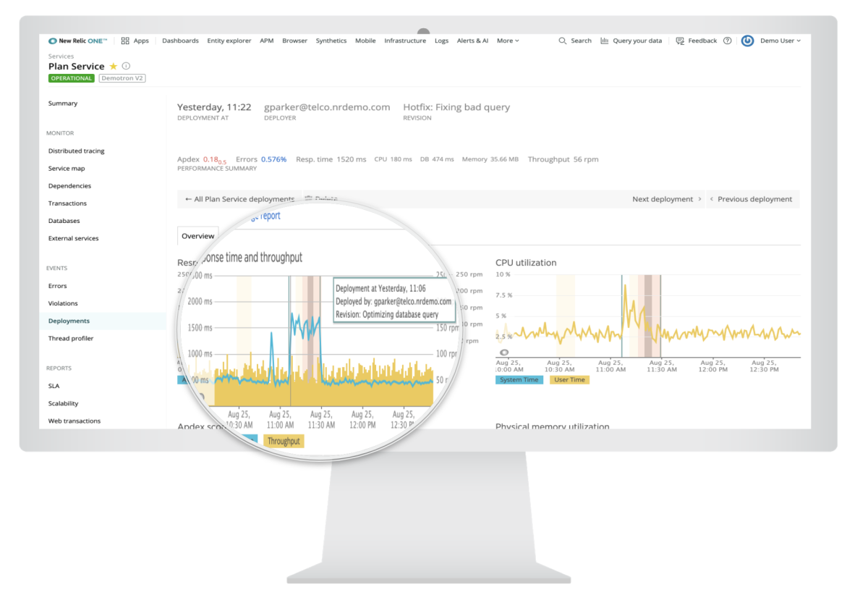Open Dashboards from the top navigation
Image resolution: width=868 pixels, height=590 pixels.
click(x=180, y=41)
